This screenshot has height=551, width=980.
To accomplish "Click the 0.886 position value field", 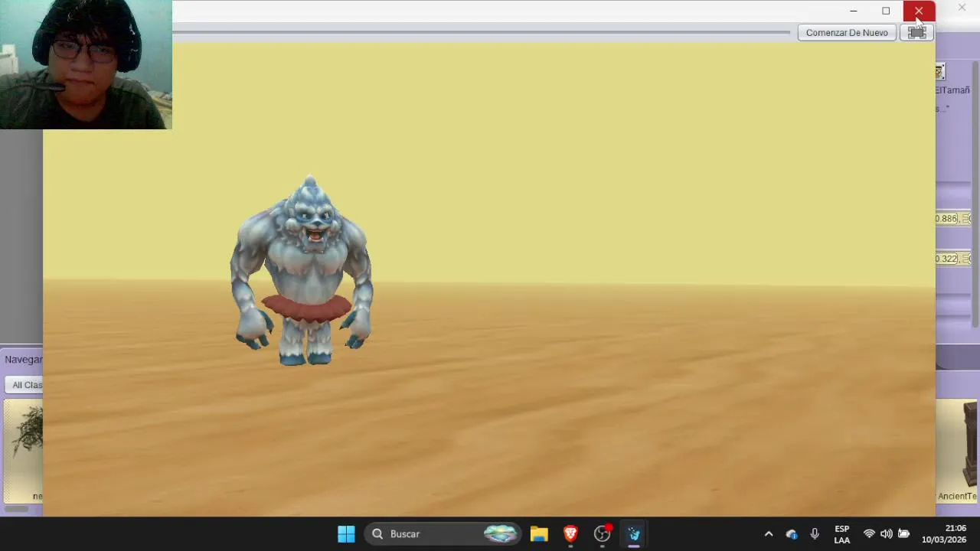I will click(947, 219).
